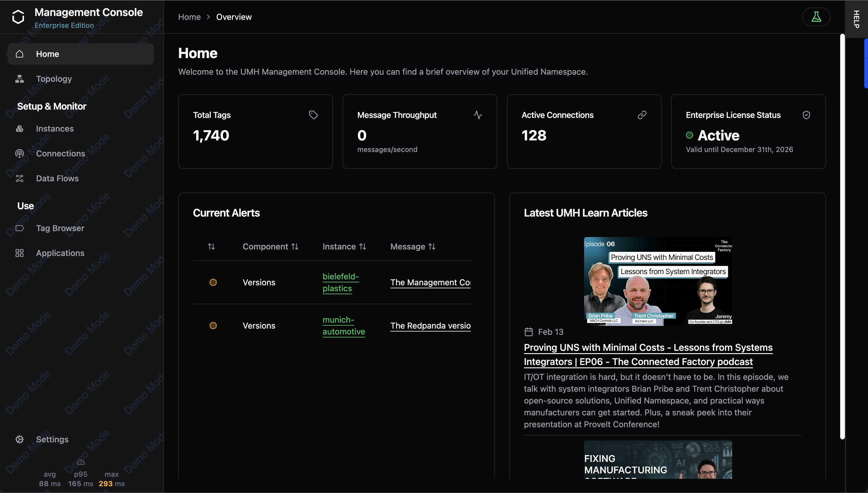
Task: Click the Active Connections link icon
Action: [x=642, y=115]
